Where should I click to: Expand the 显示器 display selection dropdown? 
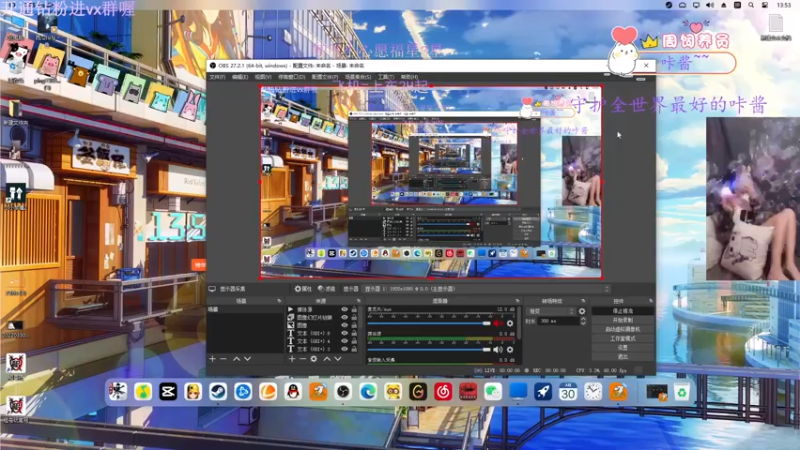pos(487,289)
